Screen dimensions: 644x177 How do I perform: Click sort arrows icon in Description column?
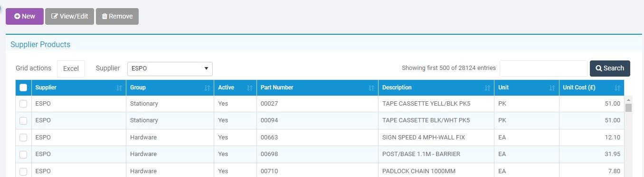(487, 88)
